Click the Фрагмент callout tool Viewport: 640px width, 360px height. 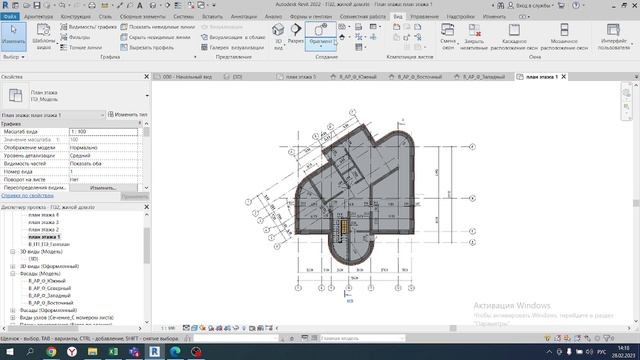click(321, 36)
